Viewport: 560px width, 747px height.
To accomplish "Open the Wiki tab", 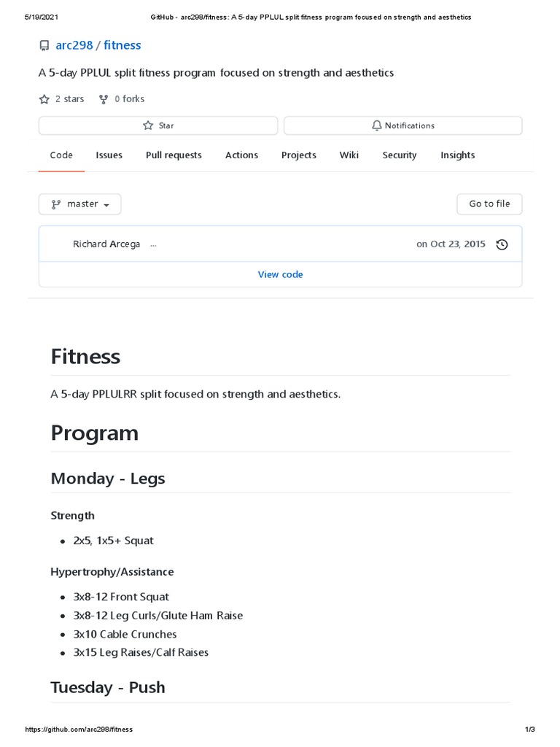I will click(x=349, y=155).
